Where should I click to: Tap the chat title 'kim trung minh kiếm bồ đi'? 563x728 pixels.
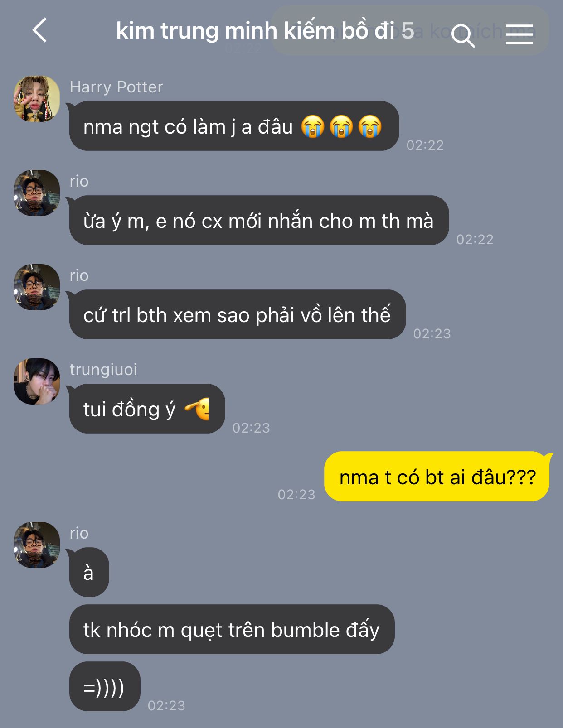pos(255,31)
